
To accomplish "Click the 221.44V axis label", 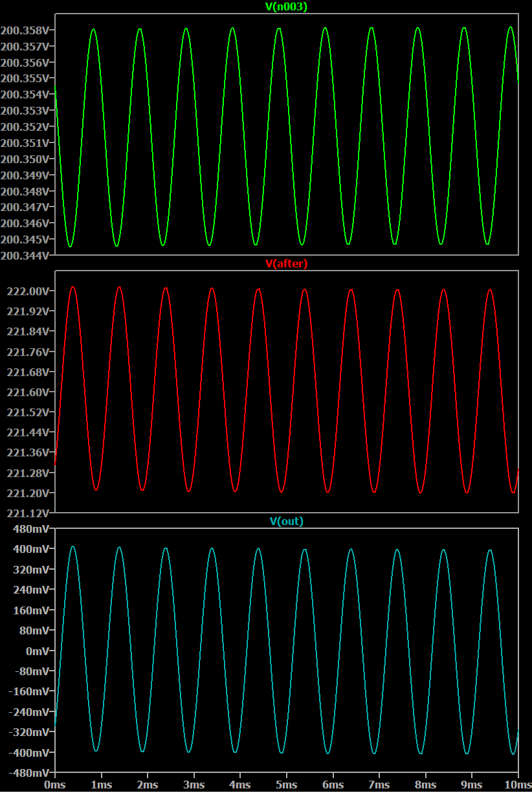I will click(28, 432).
